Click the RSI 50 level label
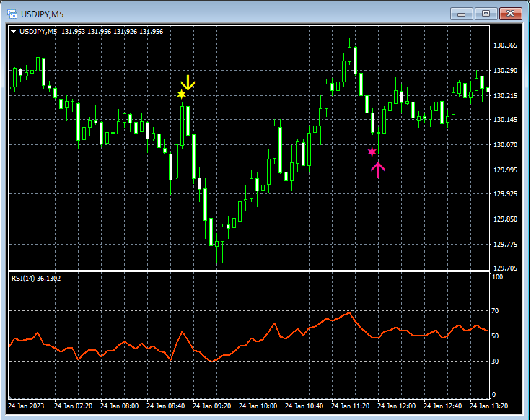Screen dimensions: 531x420 (495, 336)
